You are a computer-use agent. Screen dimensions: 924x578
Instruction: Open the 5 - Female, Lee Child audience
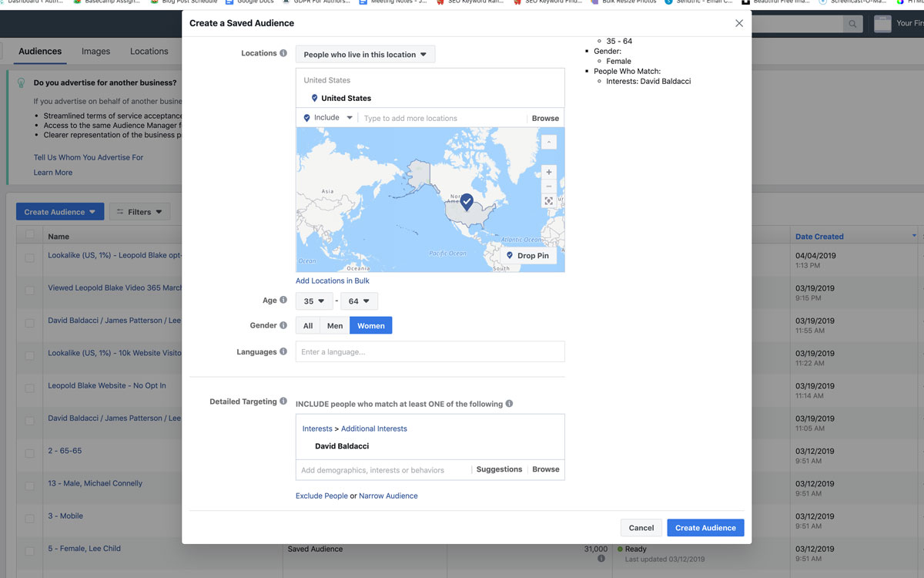click(x=85, y=549)
